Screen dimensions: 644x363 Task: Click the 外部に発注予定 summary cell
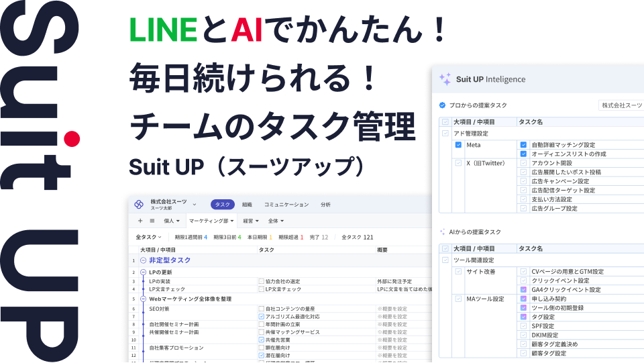pyautogui.click(x=394, y=282)
